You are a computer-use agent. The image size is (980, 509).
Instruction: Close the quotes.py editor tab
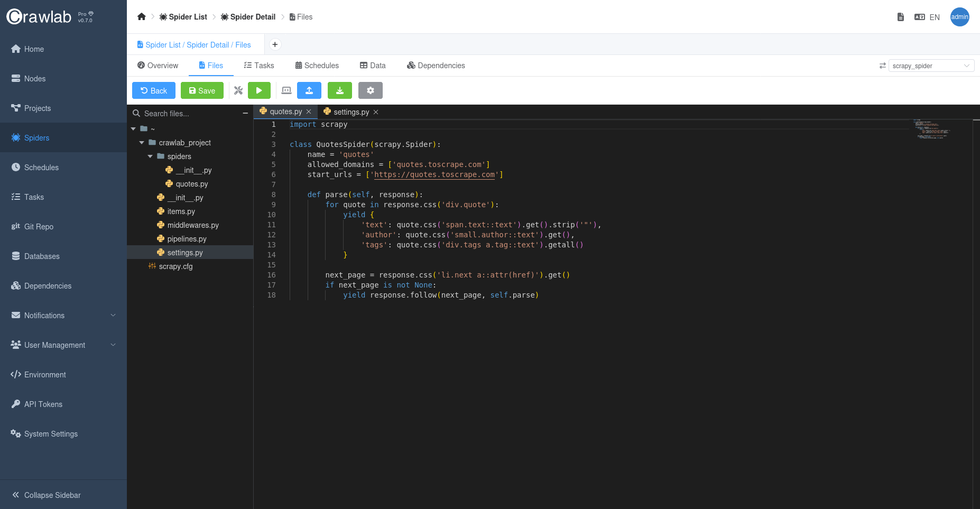pyautogui.click(x=309, y=112)
